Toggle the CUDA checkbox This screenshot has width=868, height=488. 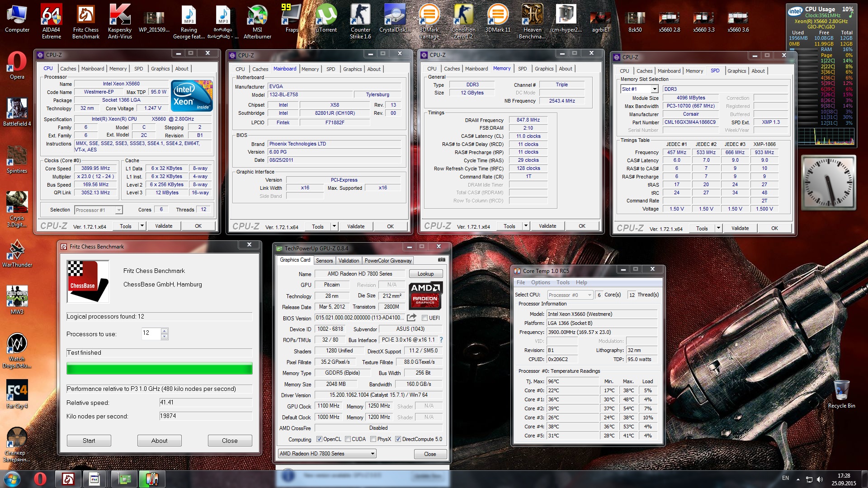(x=348, y=439)
